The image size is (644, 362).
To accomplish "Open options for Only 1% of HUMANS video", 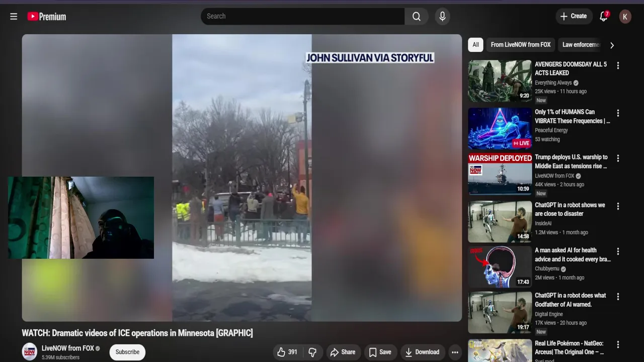I will point(618,113).
